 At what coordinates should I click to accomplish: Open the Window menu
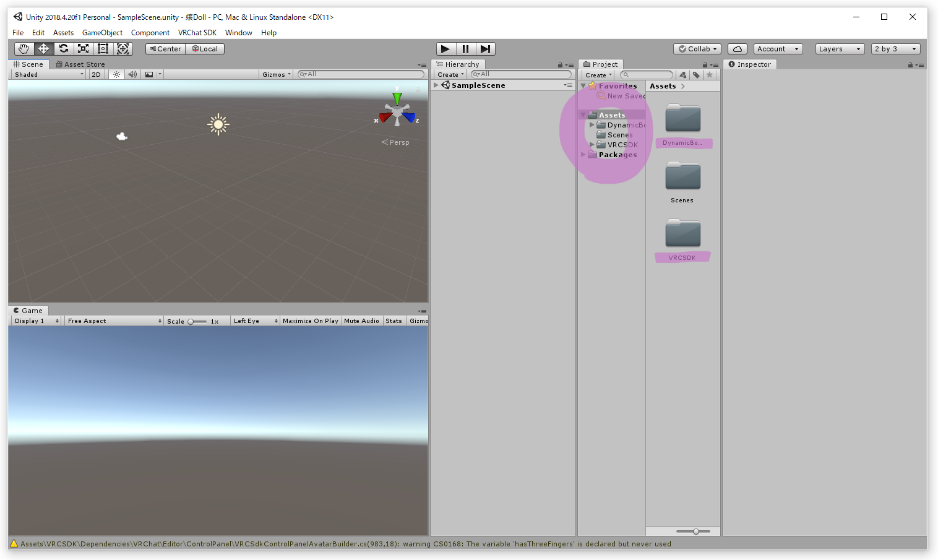238,33
